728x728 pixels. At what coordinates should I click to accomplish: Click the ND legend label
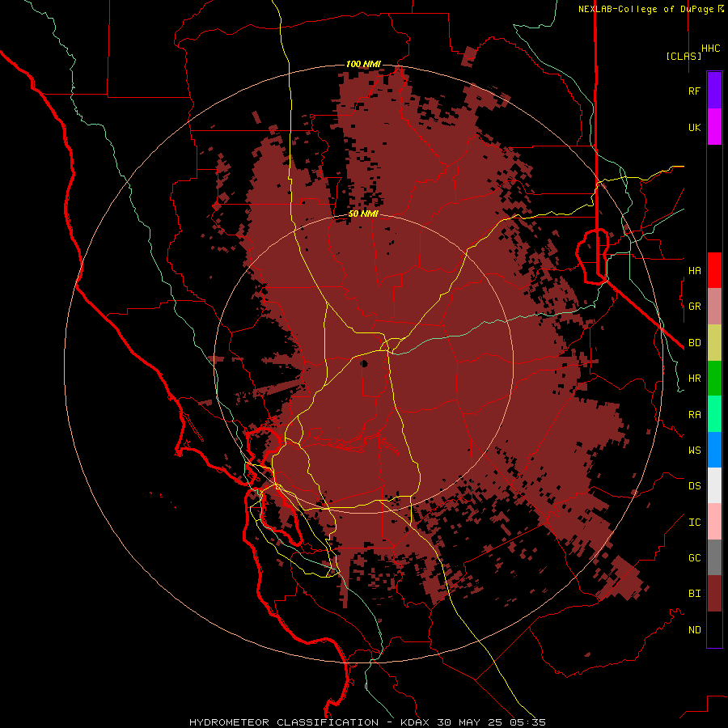point(694,630)
